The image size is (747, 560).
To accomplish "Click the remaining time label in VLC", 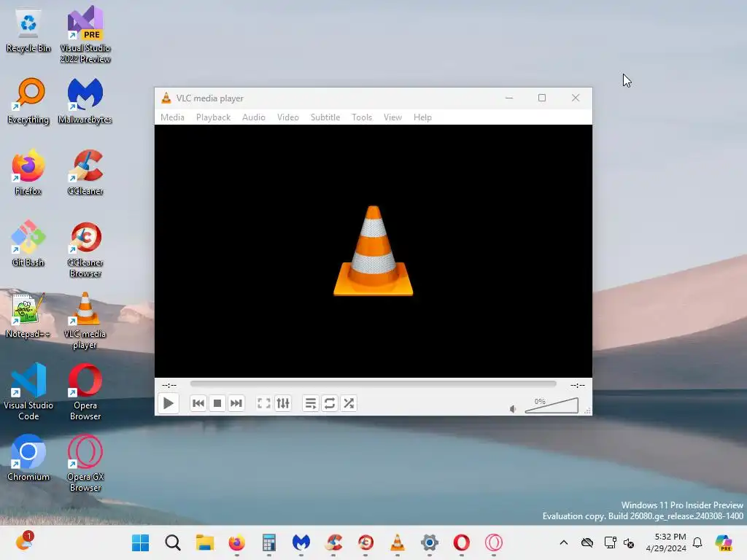I will (x=578, y=385).
